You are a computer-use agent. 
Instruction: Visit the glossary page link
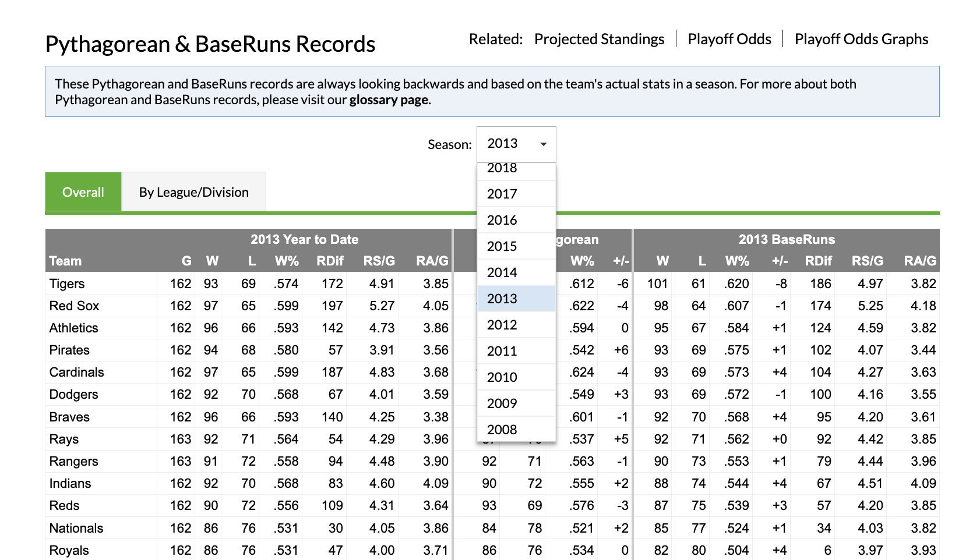pos(389,100)
